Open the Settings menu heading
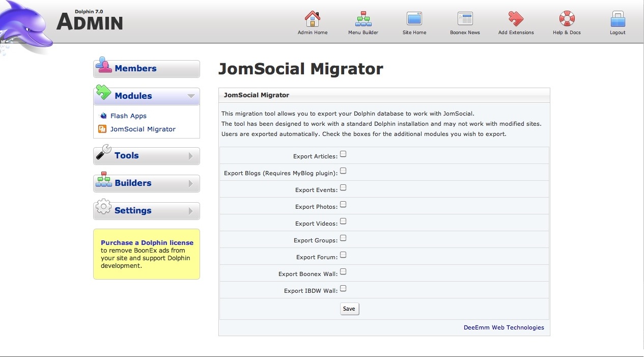This screenshot has height=357, width=644. click(133, 210)
